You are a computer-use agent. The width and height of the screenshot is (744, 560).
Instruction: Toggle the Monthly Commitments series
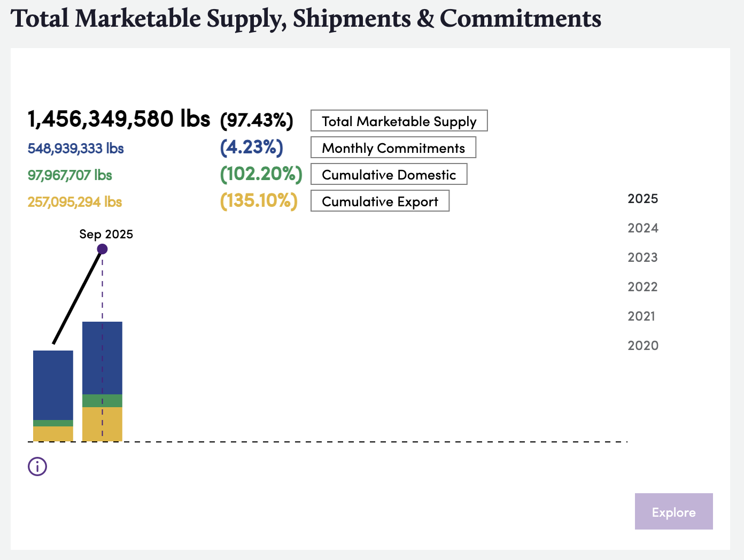point(393,147)
